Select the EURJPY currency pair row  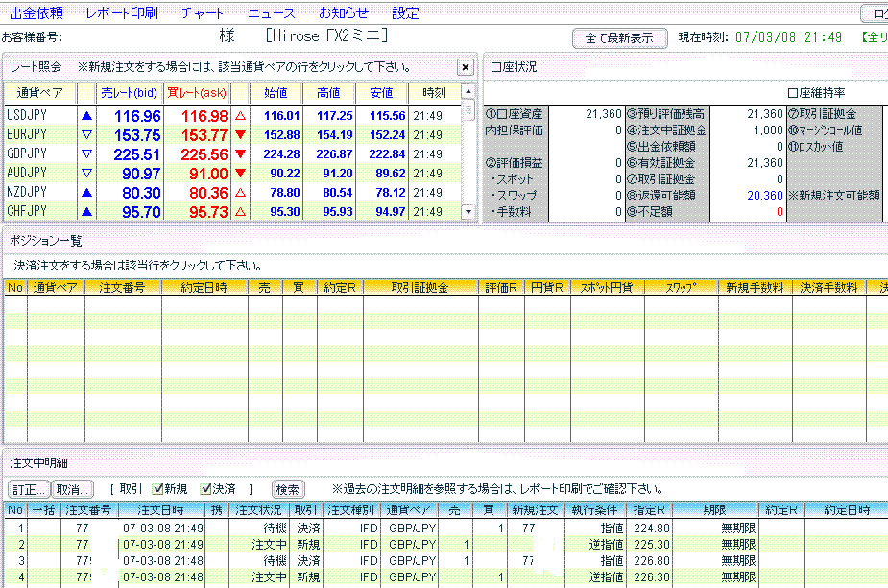(232, 134)
